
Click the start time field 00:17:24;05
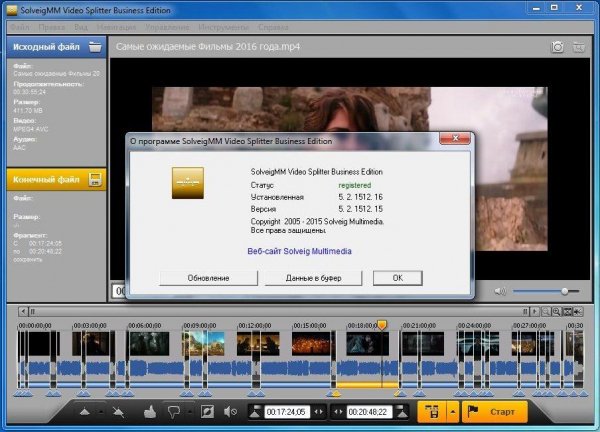287,412
